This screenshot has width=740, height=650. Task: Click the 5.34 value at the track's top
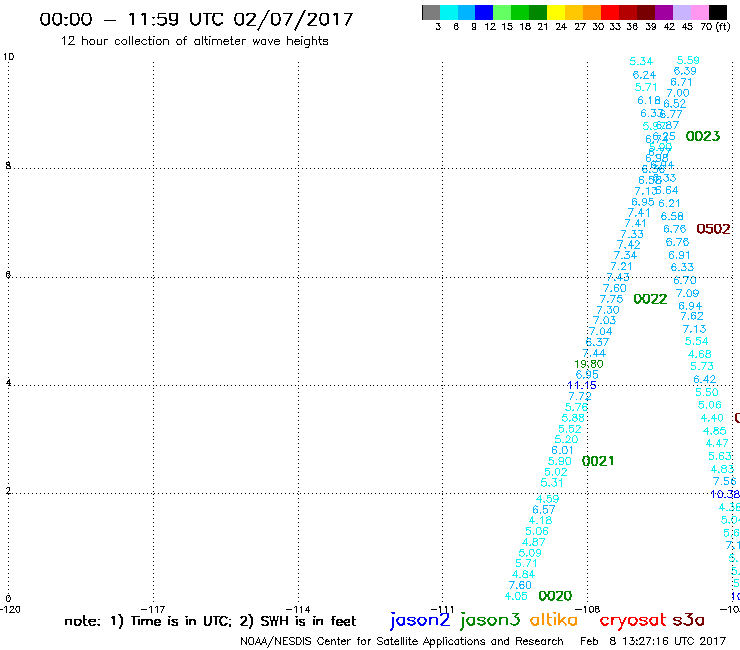(x=641, y=61)
